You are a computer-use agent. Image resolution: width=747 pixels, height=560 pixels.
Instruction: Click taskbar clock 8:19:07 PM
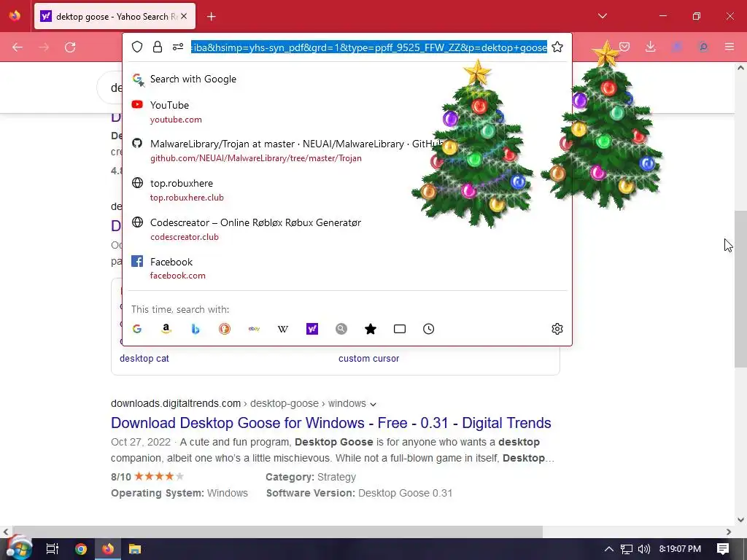pyautogui.click(x=680, y=549)
